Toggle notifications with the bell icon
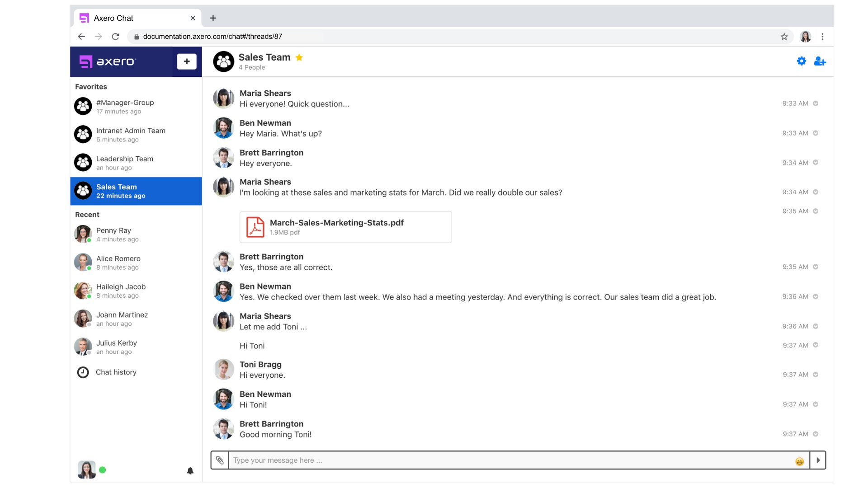The width and height of the screenshot is (868, 488). (190, 470)
